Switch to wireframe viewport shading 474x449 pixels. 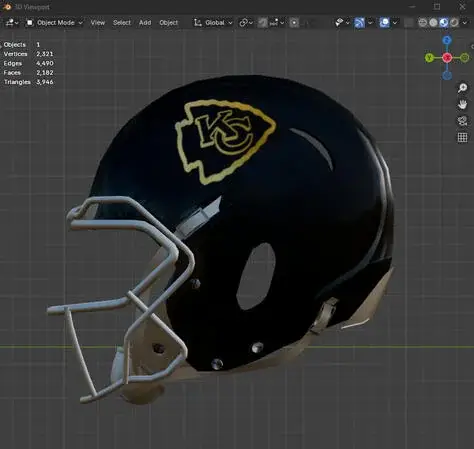coord(423,23)
